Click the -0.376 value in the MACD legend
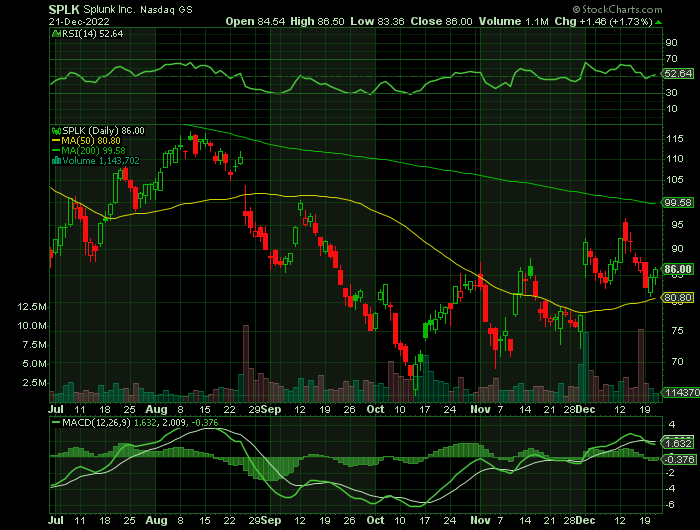 click(x=205, y=422)
